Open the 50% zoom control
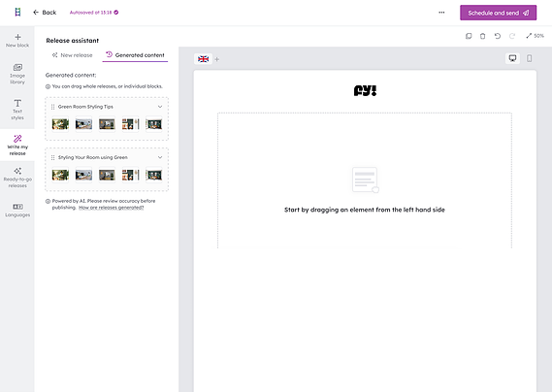Image resolution: width=552 pixels, height=392 pixels. tap(536, 36)
